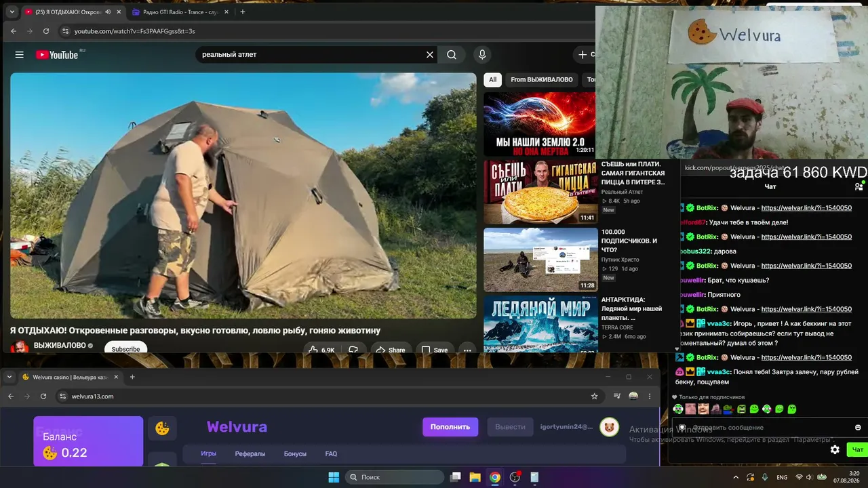Image resolution: width=868 pixels, height=488 pixels.
Task: Open the ГИГАНТСКАЯ ПИЦЦА video thumbnail
Action: click(540, 192)
